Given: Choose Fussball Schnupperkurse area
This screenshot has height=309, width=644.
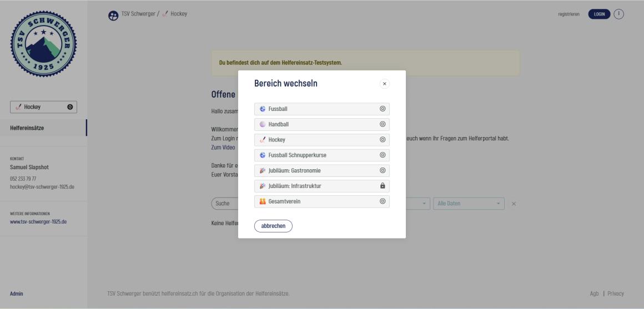Looking at the screenshot, I should pyautogui.click(x=321, y=155).
